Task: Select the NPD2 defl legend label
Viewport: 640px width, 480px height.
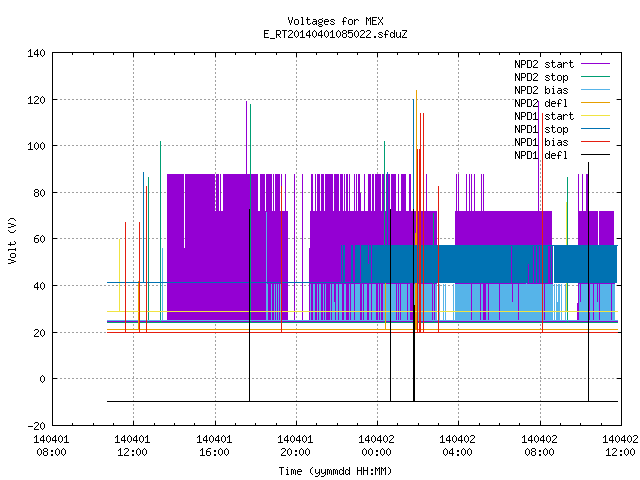Action: click(541, 103)
